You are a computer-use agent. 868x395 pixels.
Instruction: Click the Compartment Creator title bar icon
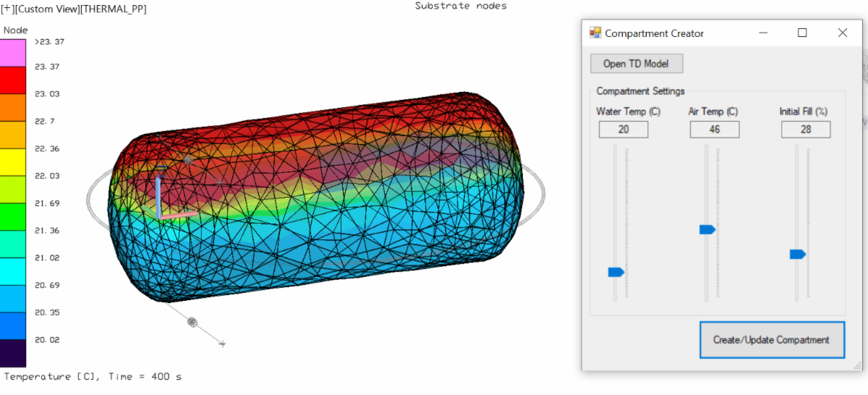[x=595, y=33]
